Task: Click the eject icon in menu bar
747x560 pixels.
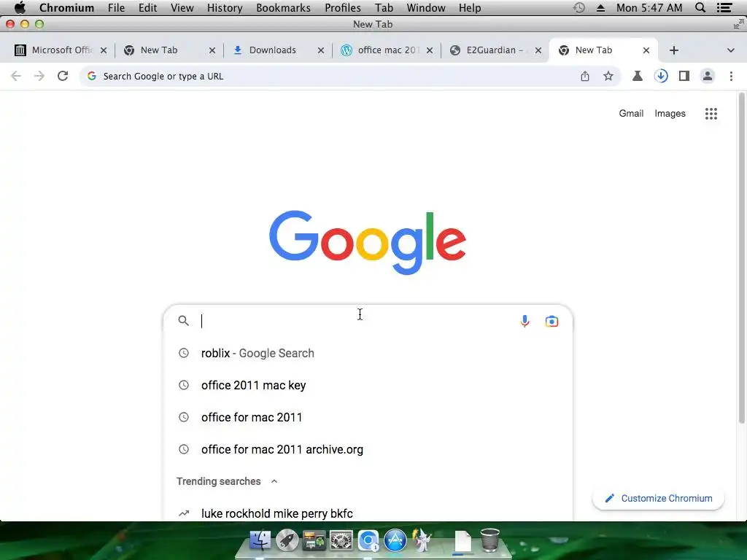Action: tap(601, 8)
